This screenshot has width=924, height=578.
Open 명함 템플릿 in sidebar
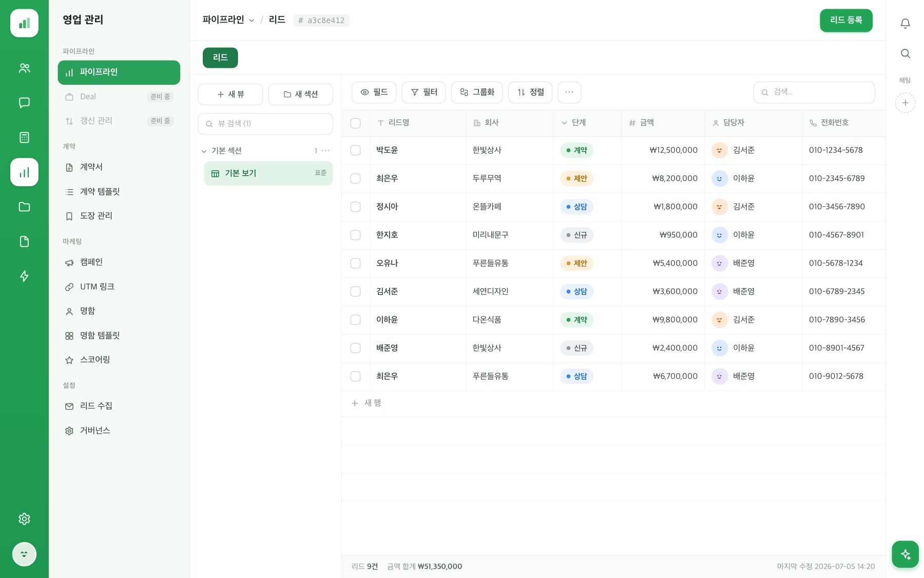coord(119,335)
